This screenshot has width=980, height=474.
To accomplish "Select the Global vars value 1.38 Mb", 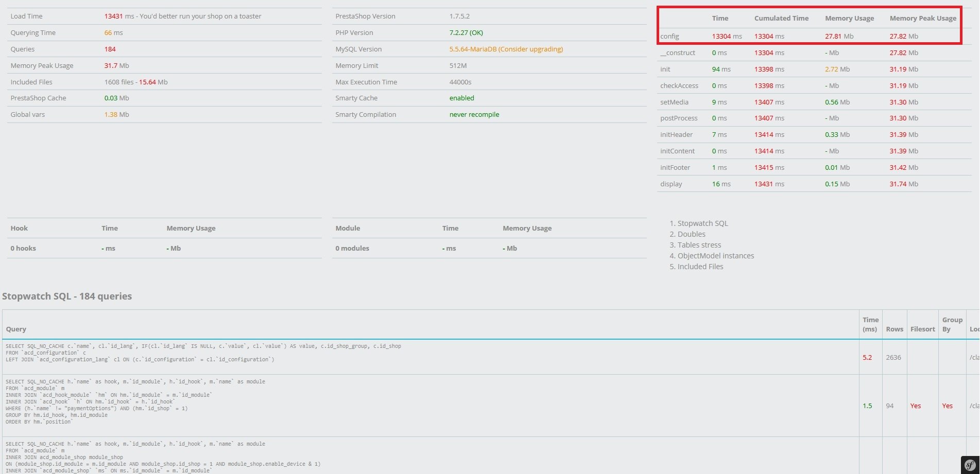I will [x=116, y=114].
